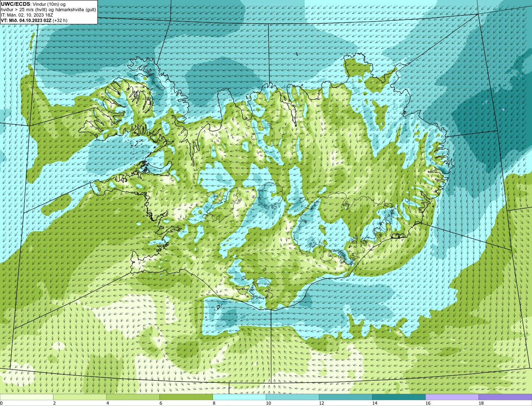The height and width of the screenshot is (406, 532).
Task: Click the scale label "10"
Action: [x=268, y=403]
